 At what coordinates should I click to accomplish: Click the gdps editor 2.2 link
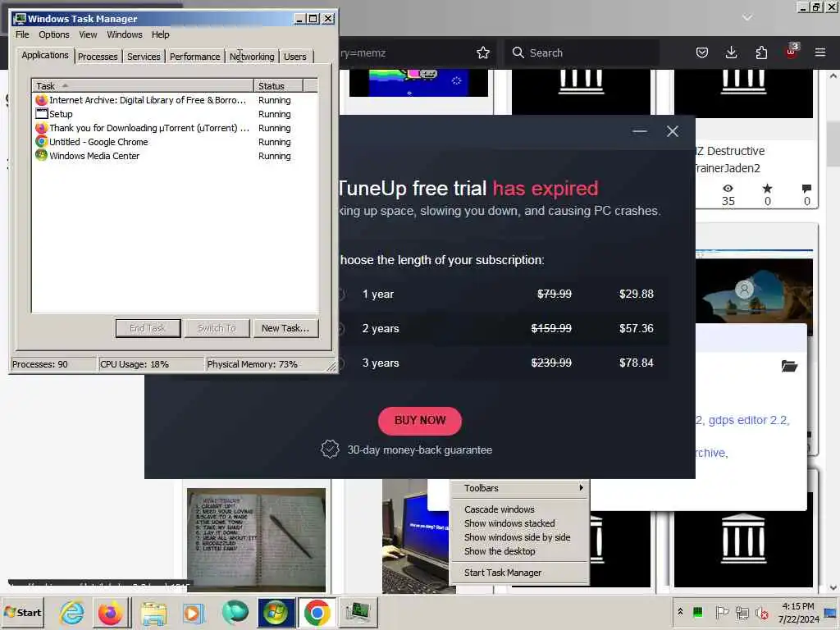point(749,420)
